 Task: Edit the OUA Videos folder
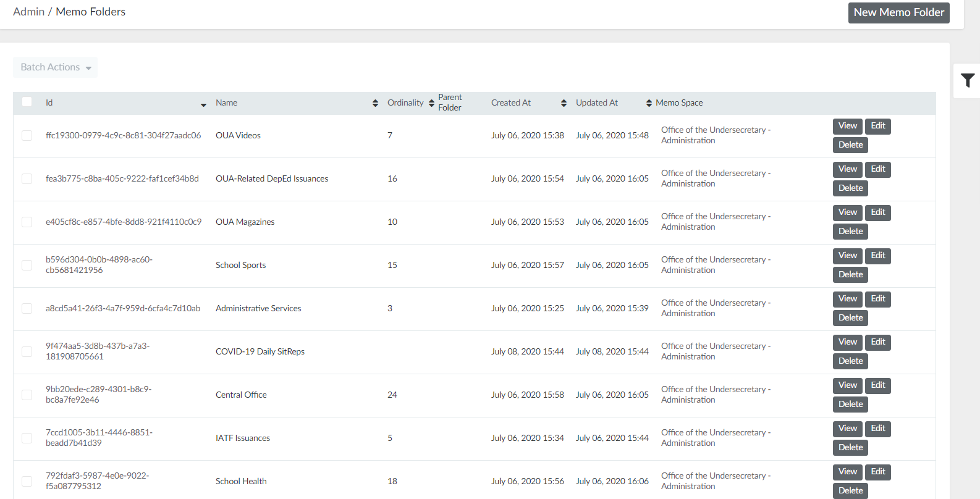877,126
